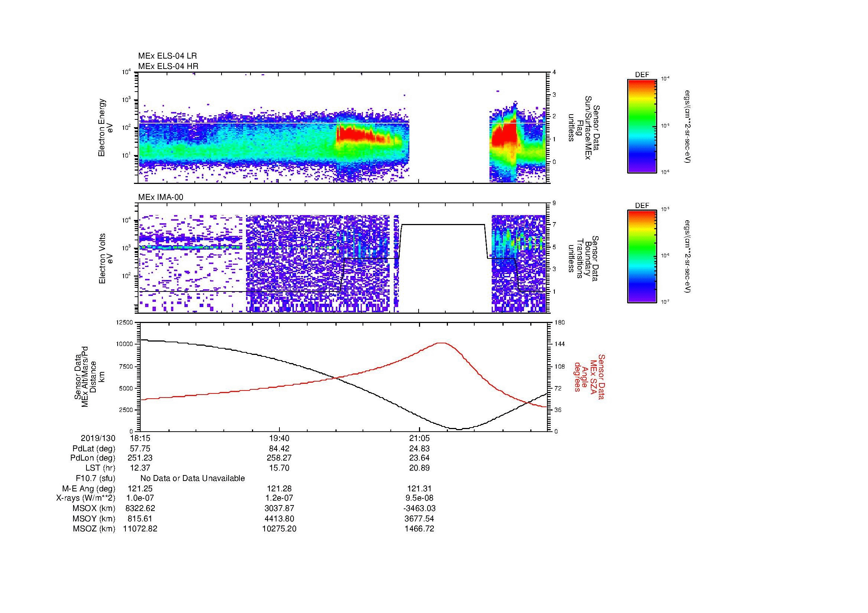Click the X-rays value 1.2e-07

[x=279, y=498]
